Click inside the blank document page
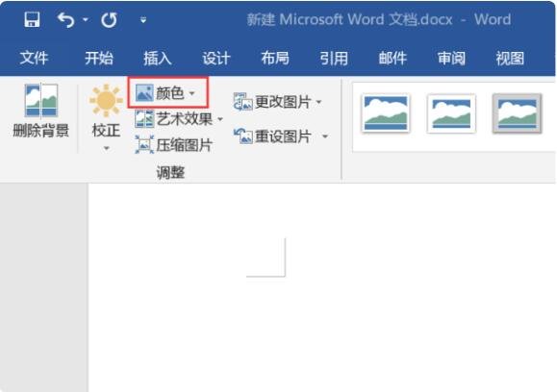 [321, 287]
